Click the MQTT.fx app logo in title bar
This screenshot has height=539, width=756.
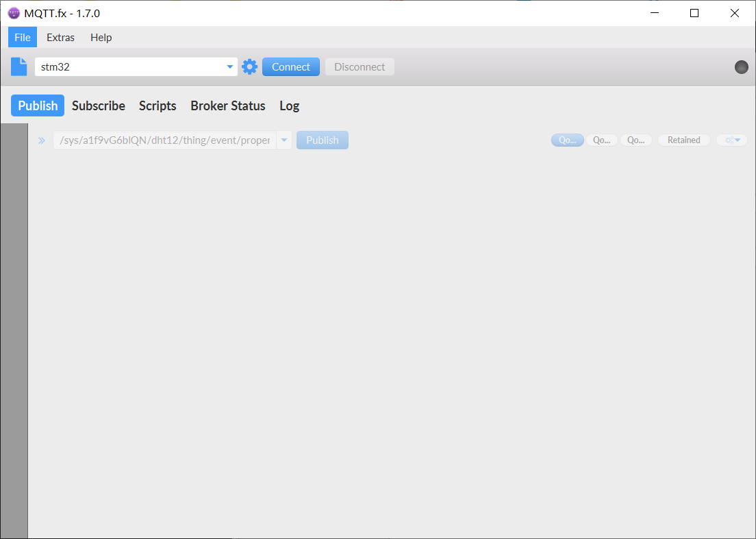[14, 13]
